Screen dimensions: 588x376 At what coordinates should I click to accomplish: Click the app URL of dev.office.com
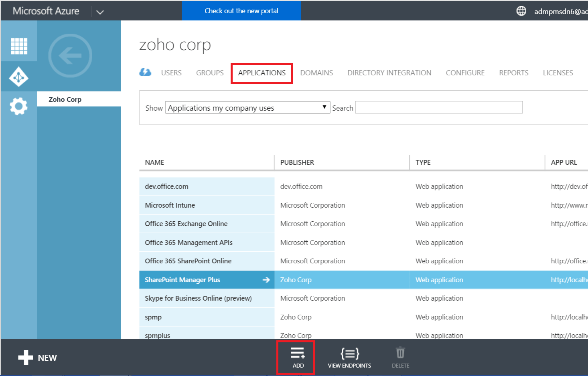click(570, 186)
